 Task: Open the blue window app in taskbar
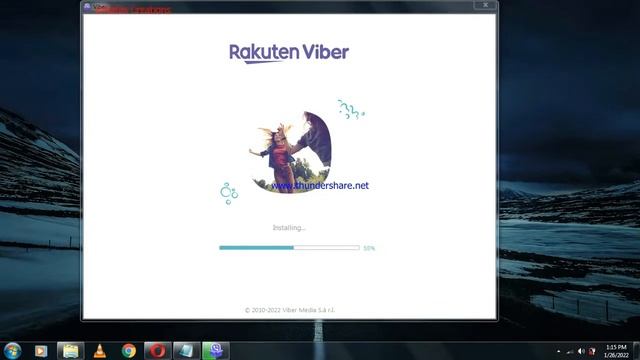pos(187,351)
